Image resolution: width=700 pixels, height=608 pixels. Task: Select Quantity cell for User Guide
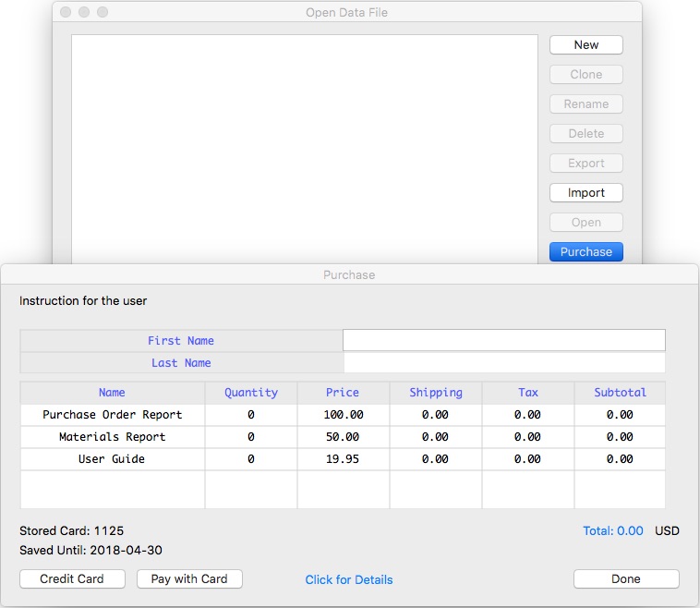[250, 459]
